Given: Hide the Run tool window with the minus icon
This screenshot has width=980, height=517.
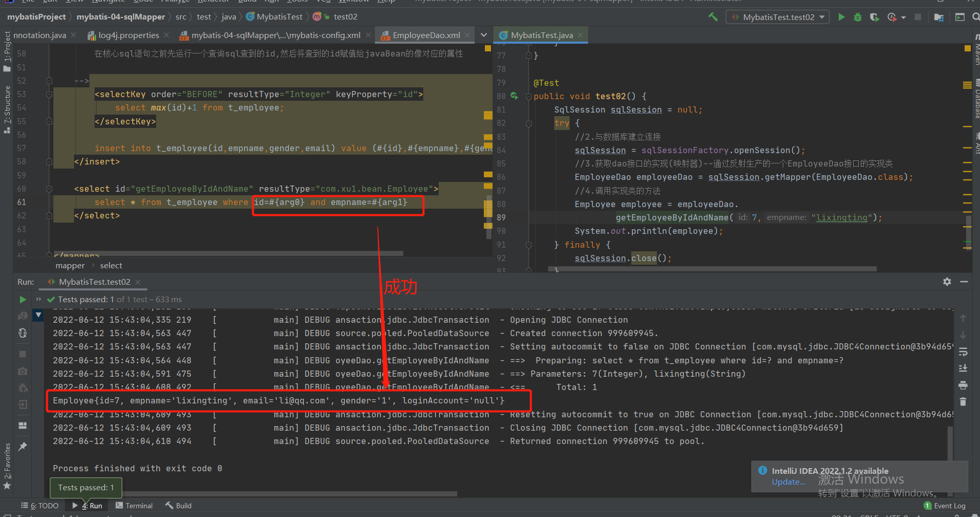Looking at the screenshot, I should [x=964, y=282].
